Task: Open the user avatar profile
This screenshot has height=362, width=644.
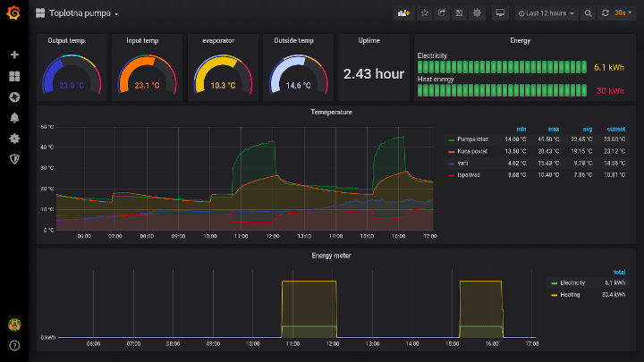Action: coord(14,324)
